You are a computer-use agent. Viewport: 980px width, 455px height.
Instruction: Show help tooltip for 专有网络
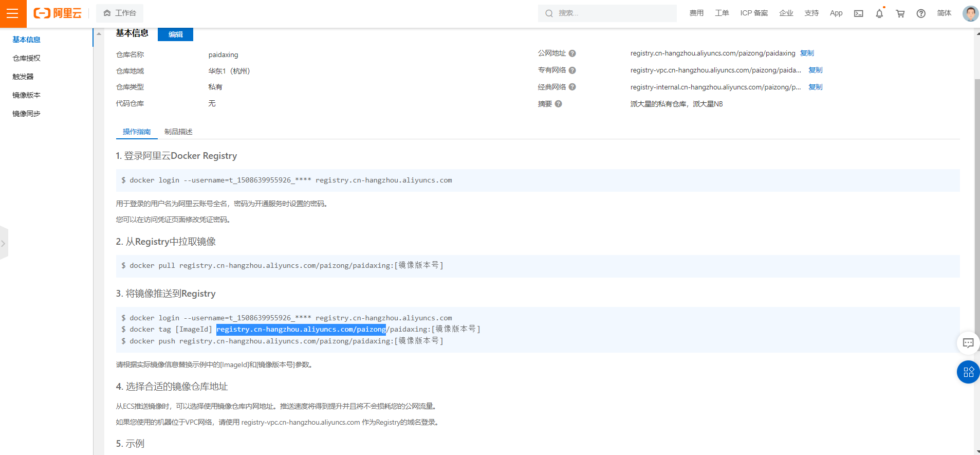[572, 70]
